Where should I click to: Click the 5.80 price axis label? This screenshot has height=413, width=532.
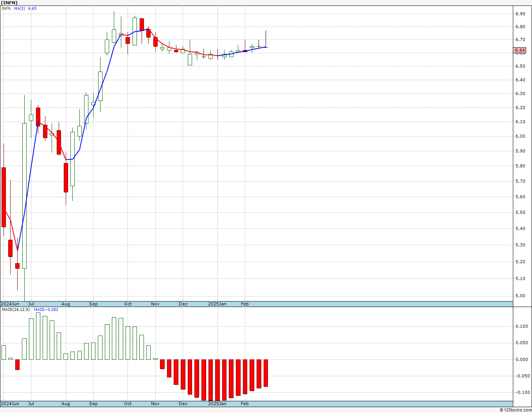pyautogui.click(x=520, y=166)
